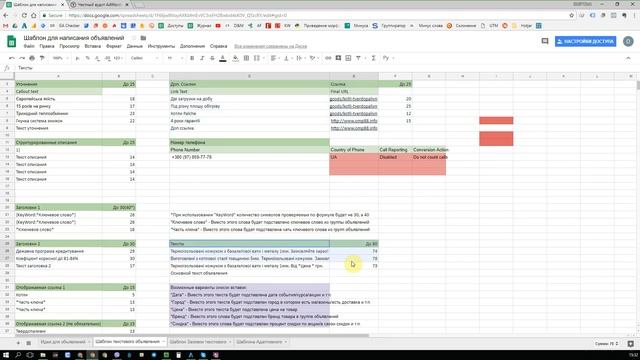Image resolution: width=640 pixels, height=360 pixels.
Task: Open the Calibri font family dropdown
Action: 144,58
